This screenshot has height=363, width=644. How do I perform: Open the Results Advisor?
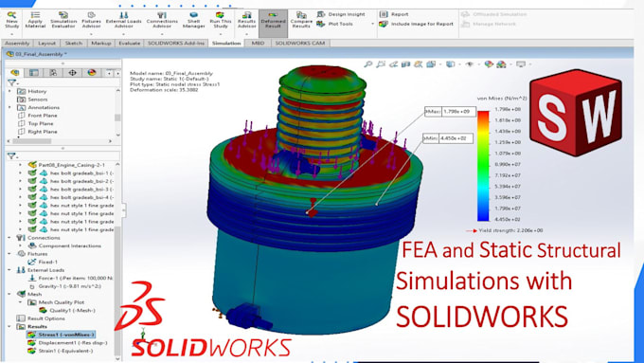click(x=247, y=20)
